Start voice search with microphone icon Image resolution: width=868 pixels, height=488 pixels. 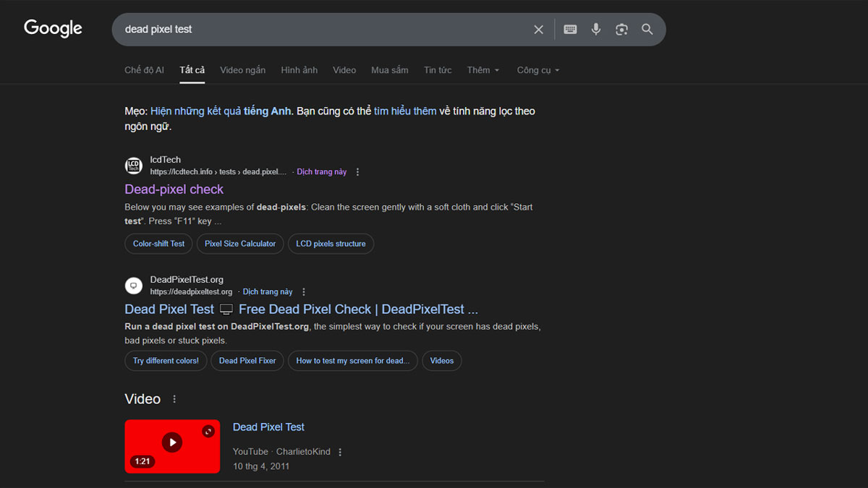(x=596, y=30)
